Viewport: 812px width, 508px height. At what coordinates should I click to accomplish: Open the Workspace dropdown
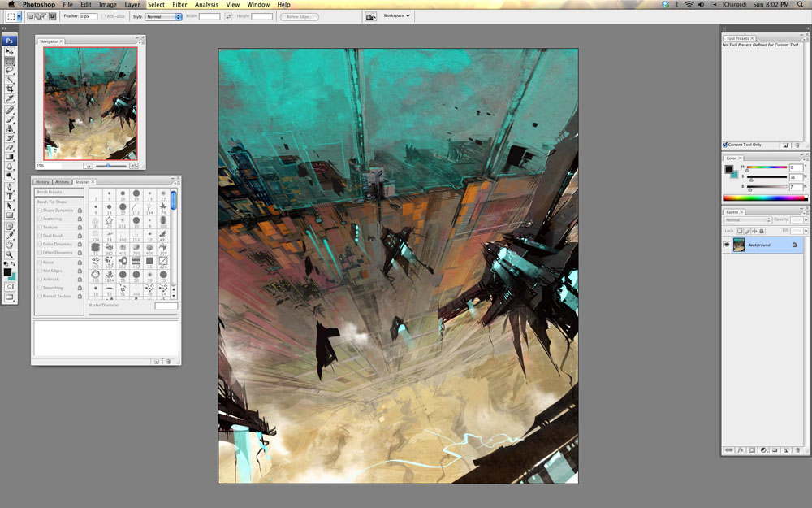click(396, 16)
